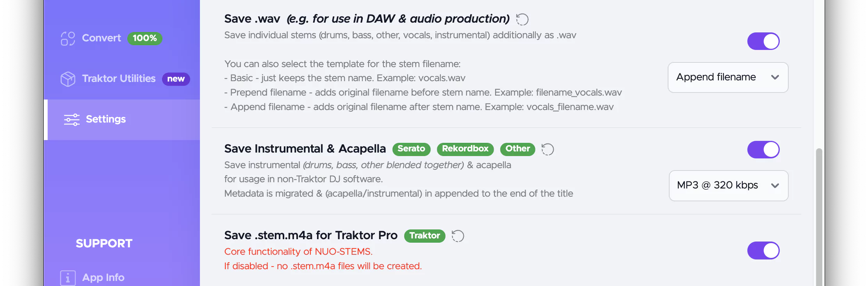This screenshot has width=868, height=286.
Task: Reset the Save .wav setting
Action: 522,19
